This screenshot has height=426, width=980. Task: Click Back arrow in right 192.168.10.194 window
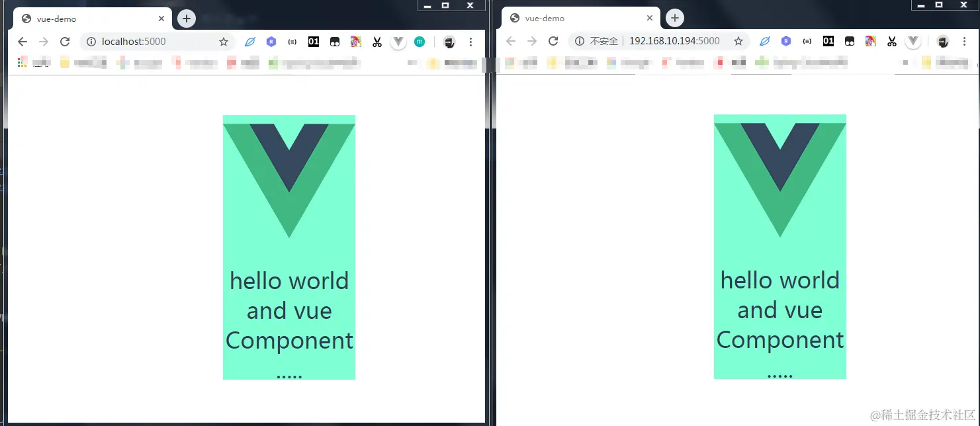511,41
